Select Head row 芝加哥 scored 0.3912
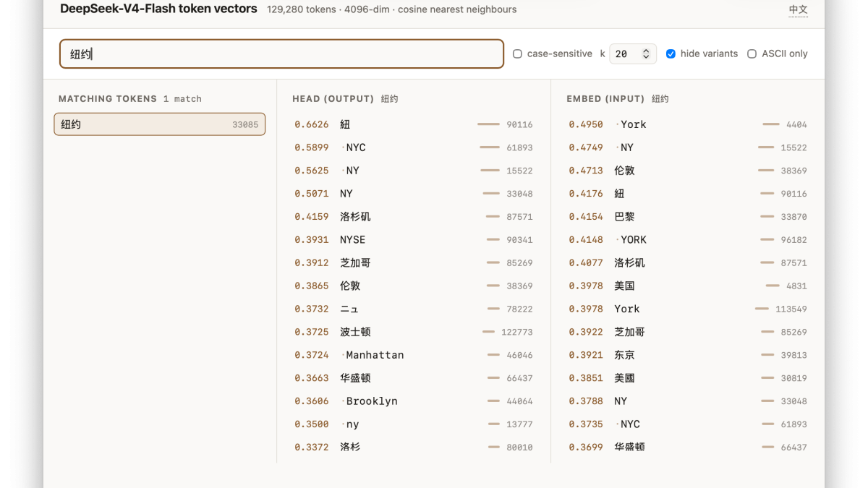This screenshot has width=868, height=488. pyautogui.click(x=414, y=262)
